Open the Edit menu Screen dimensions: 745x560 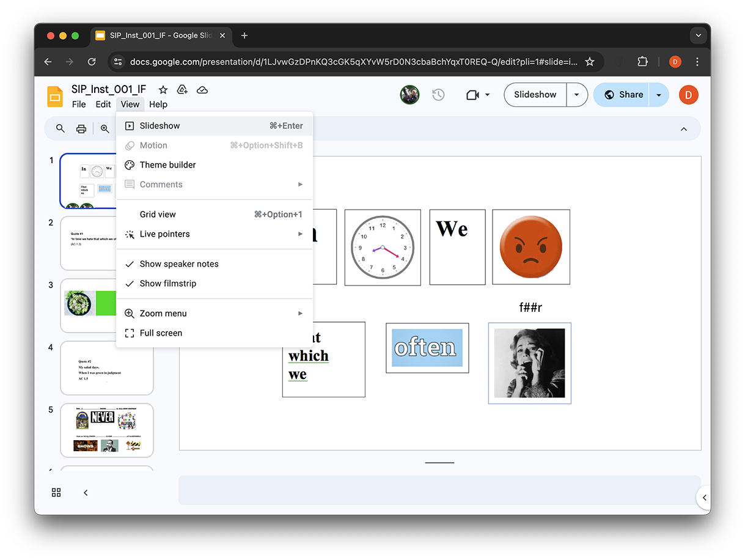click(103, 105)
